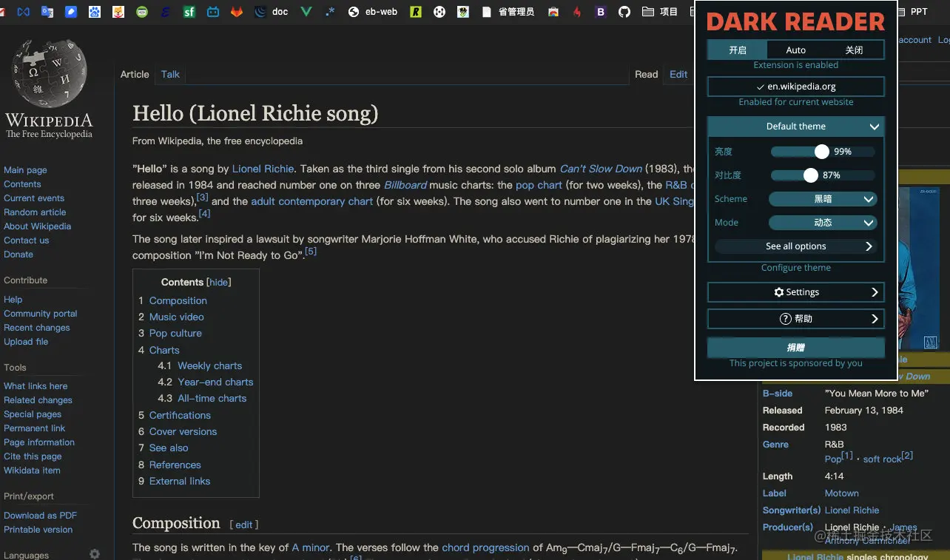Viewport: 950px width, 560px height.
Task: Click the Dark Reader logo title
Action: tap(796, 21)
